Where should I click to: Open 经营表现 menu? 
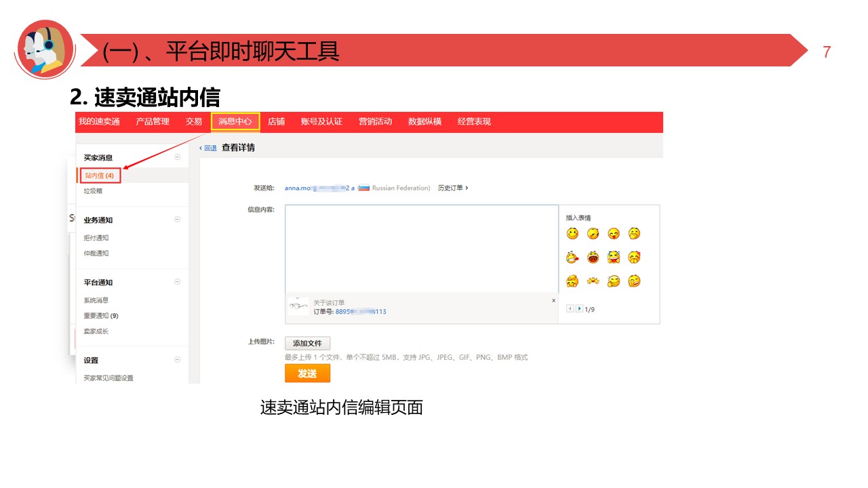click(x=474, y=122)
